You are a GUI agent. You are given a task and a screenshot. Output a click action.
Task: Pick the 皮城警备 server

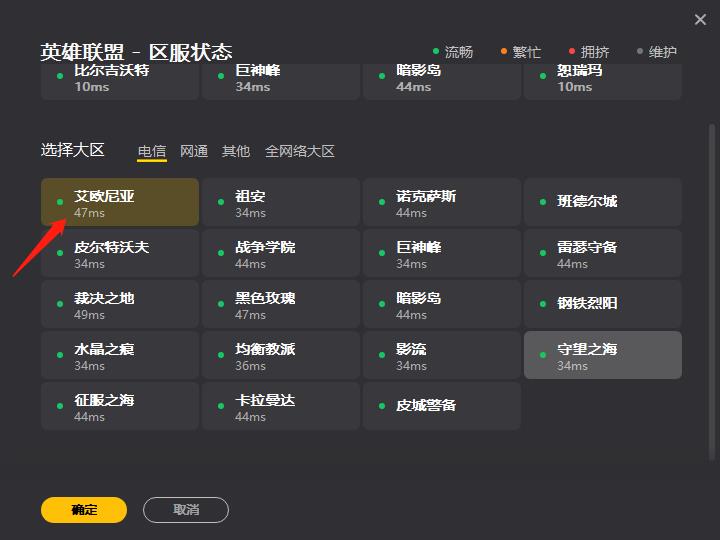point(442,406)
